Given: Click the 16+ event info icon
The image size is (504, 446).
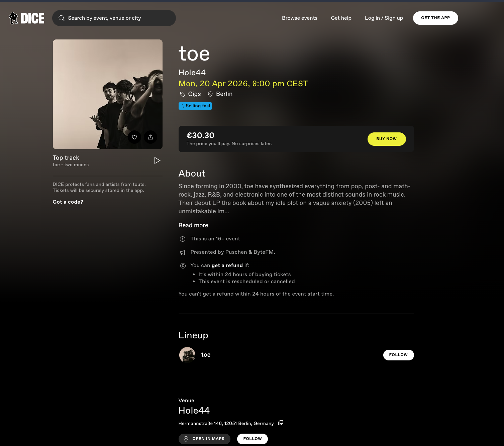Looking at the screenshot, I should tap(183, 239).
